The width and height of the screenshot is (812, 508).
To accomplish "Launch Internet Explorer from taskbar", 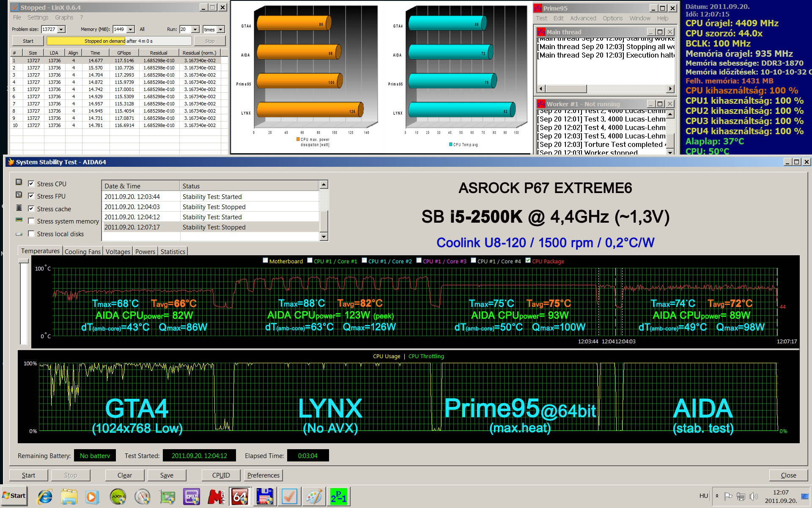I will coord(45,497).
